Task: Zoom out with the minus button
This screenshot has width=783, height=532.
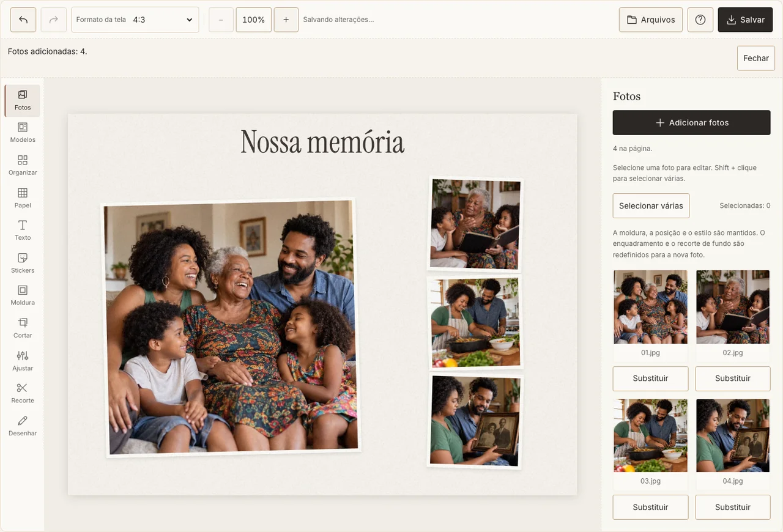Action: tap(221, 20)
